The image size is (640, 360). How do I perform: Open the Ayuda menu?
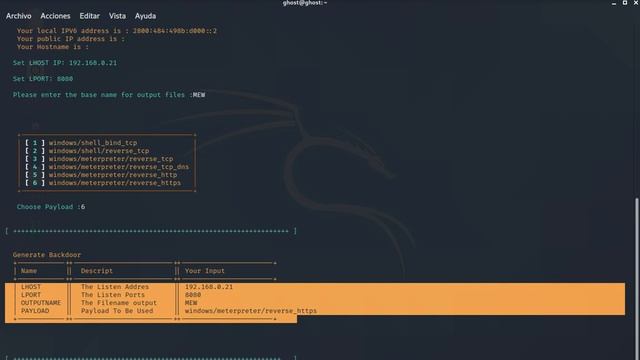coord(145,16)
